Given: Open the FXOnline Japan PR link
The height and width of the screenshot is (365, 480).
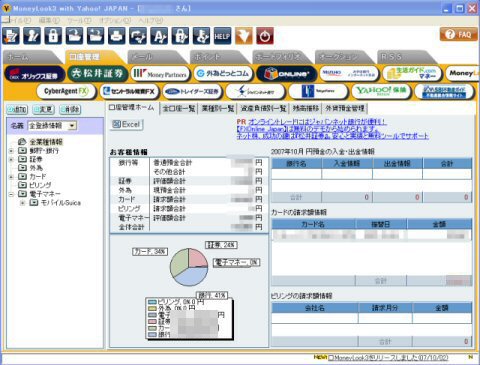Looking at the screenshot, I should coord(262,129).
